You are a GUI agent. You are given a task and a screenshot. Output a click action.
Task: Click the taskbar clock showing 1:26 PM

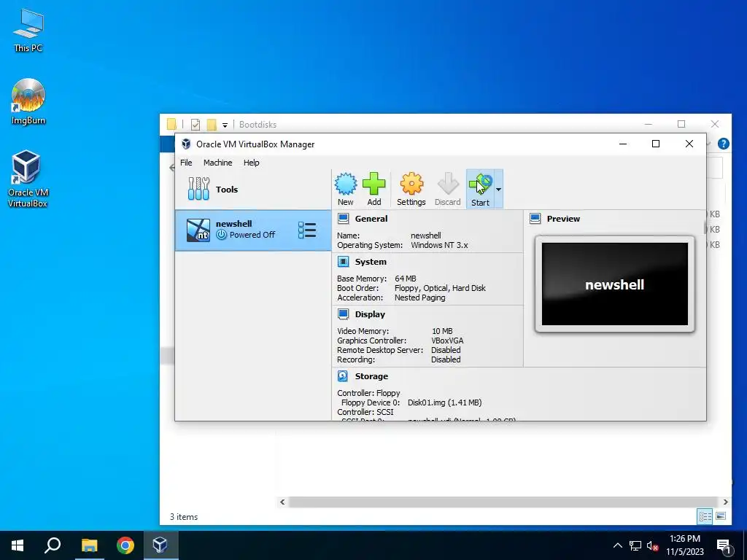pos(684,545)
